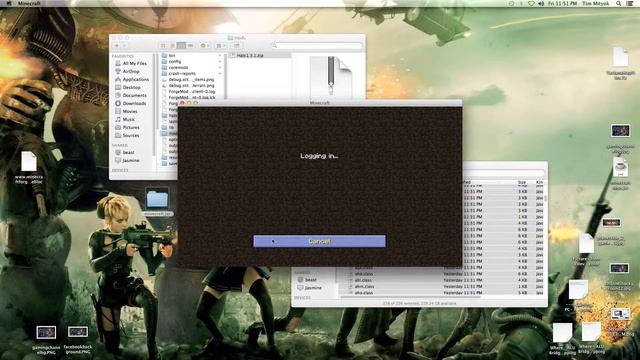Open the Apple menu
The image size is (640, 360).
point(9,3)
